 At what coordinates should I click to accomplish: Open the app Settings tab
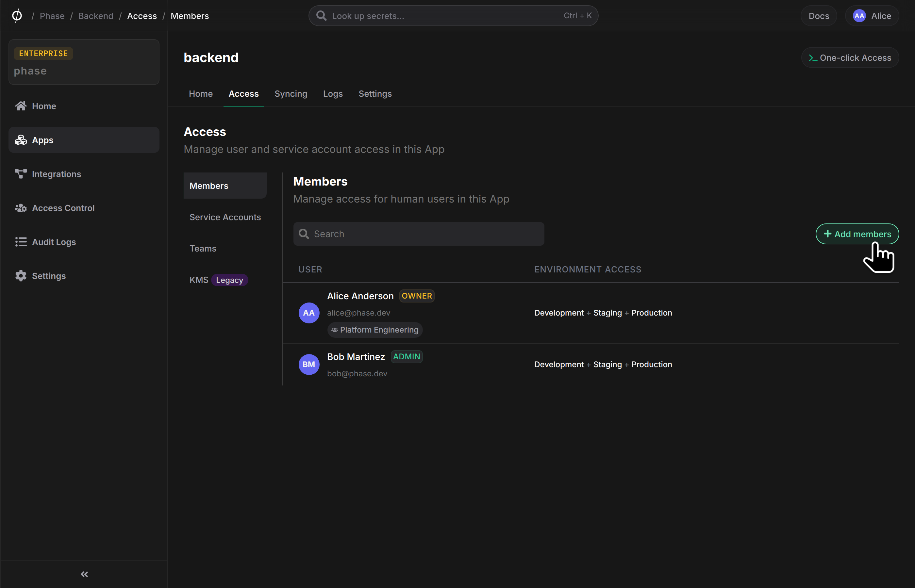(374, 93)
